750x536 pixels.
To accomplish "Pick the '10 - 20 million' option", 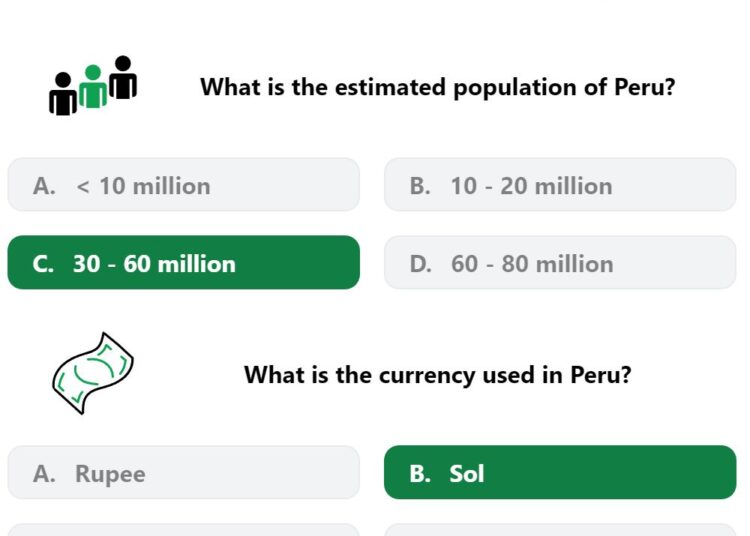I will click(x=560, y=185).
